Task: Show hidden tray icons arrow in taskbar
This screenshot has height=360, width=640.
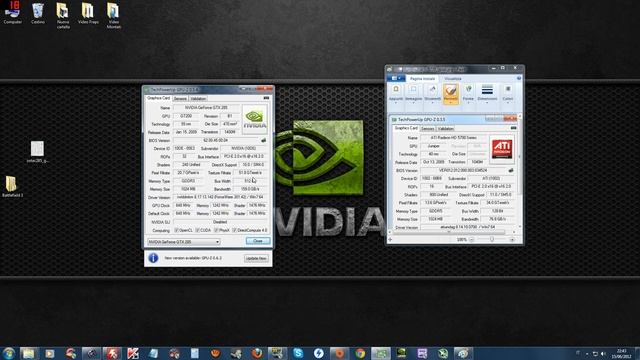Action: tap(587, 353)
